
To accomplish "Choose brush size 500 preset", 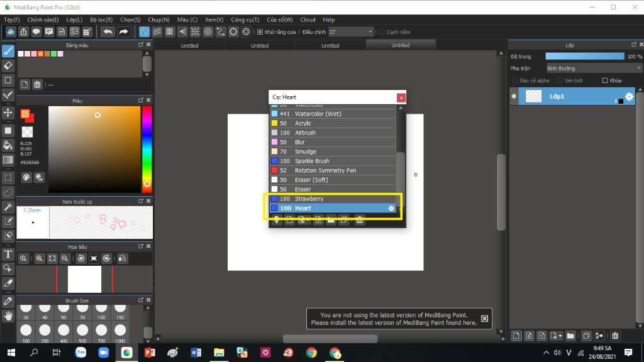I will pos(82,333).
